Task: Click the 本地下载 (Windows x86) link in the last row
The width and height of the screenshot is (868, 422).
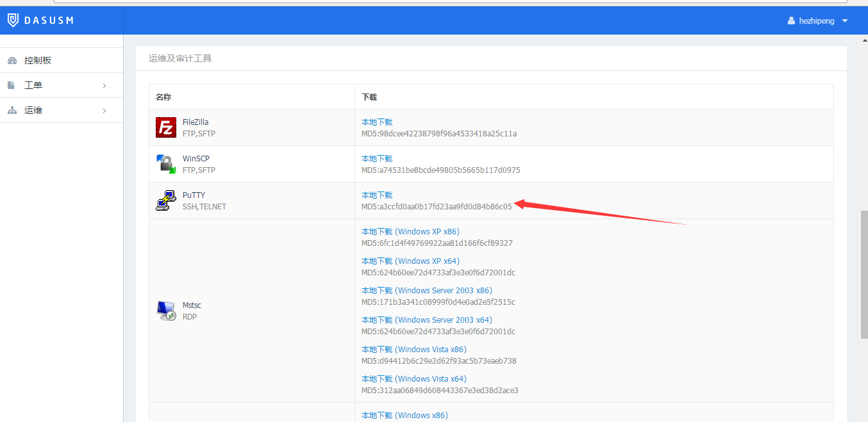Action: coord(405,415)
